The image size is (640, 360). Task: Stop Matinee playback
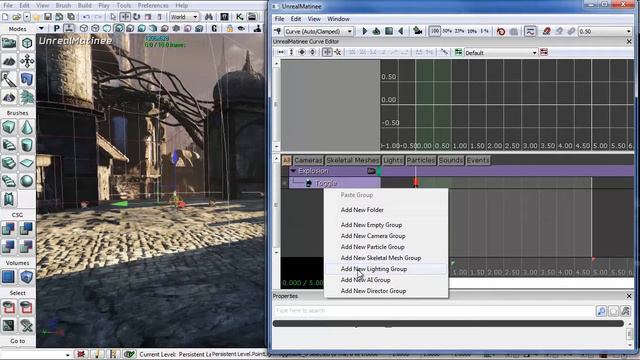pyautogui.click(x=389, y=31)
